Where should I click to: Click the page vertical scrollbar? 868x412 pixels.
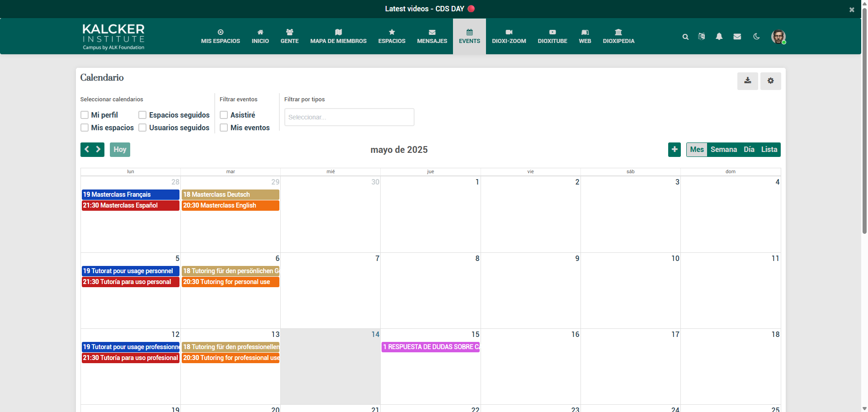(864, 136)
